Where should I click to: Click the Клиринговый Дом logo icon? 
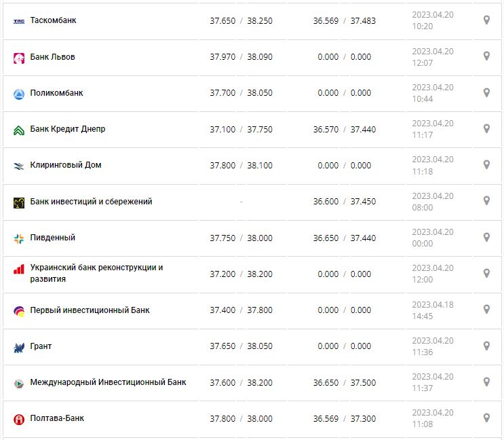[19, 166]
